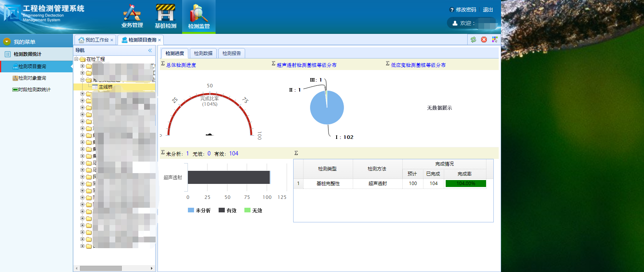644x272 pixels.
Task: Click the sigma icon above the completion table
Action: 296,153
